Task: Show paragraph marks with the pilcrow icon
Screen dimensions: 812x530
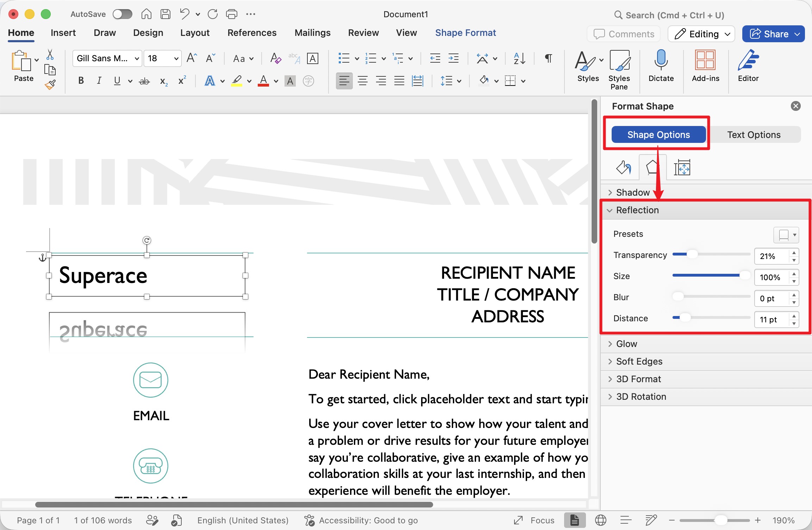Action: tap(548, 58)
